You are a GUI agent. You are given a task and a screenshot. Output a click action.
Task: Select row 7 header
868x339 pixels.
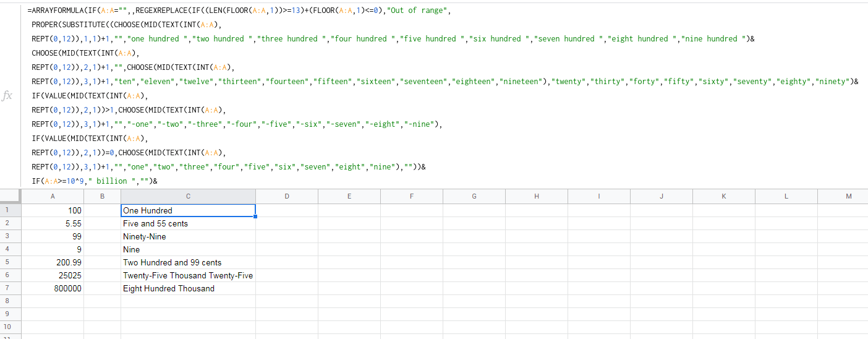tap(11, 288)
